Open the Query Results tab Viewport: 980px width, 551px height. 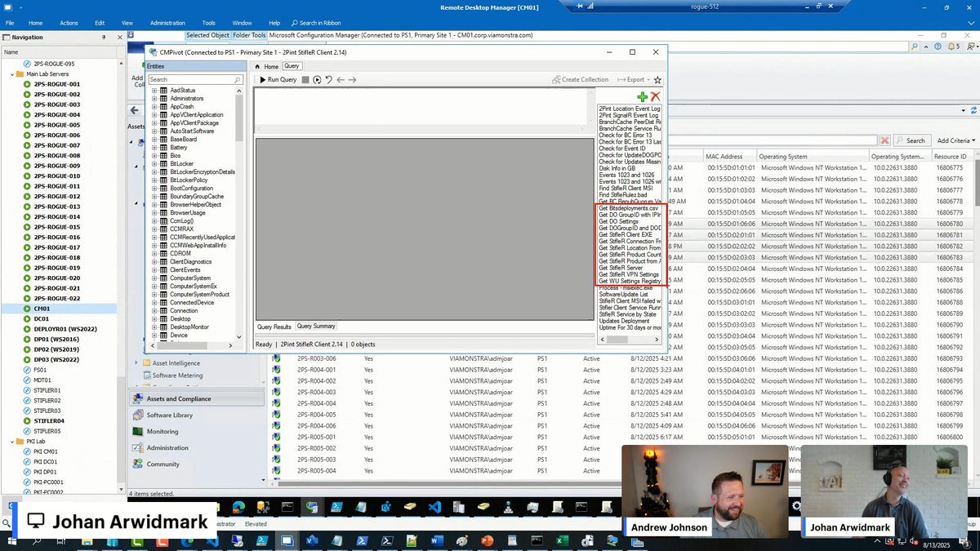(274, 327)
